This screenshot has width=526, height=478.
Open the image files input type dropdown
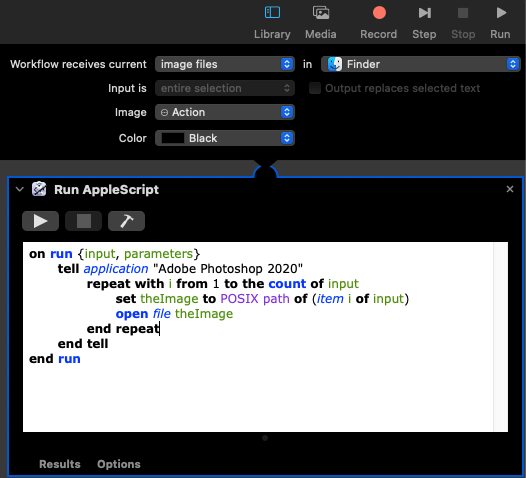click(x=225, y=64)
